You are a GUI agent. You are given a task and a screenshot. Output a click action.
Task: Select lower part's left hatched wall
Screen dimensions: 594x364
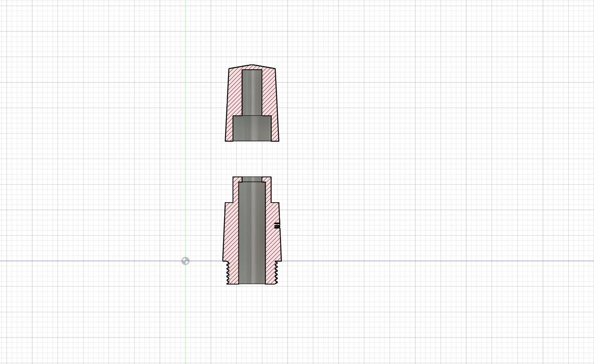coord(231,232)
